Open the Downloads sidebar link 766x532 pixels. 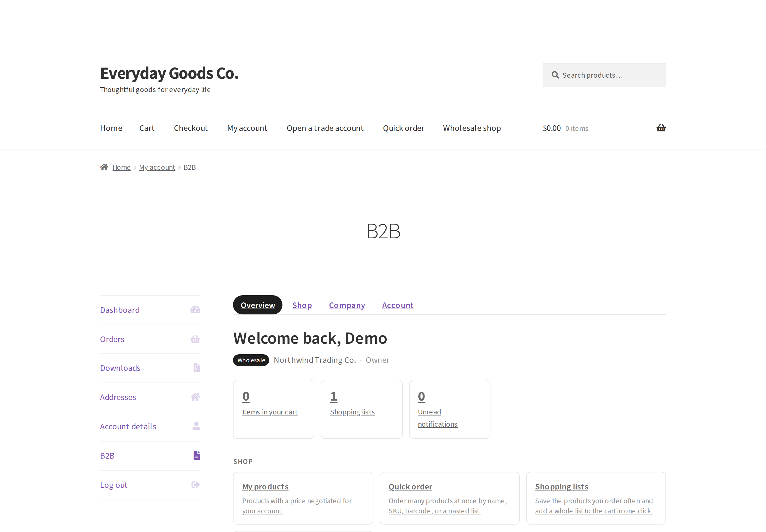tap(120, 368)
